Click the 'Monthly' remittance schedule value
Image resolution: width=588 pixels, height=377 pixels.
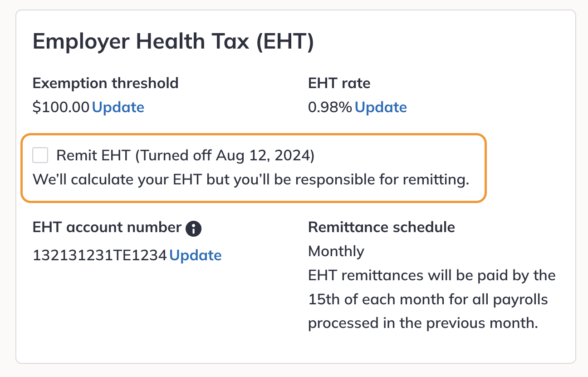pos(336,251)
